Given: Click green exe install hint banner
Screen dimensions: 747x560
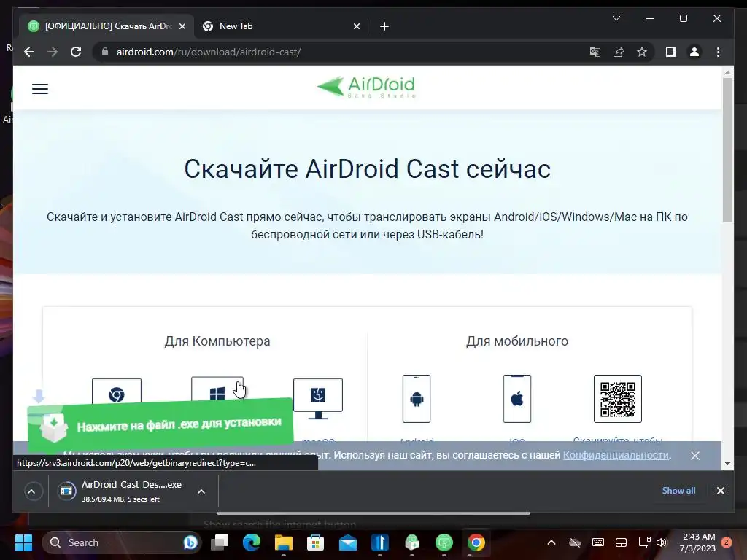Looking at the screenshot, I should tap(160, 425).
